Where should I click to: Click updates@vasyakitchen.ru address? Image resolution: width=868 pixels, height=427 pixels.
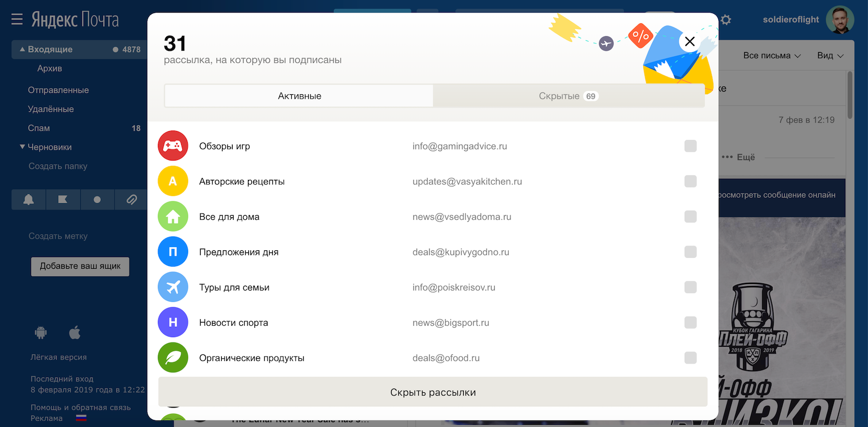tap(467, 181)
